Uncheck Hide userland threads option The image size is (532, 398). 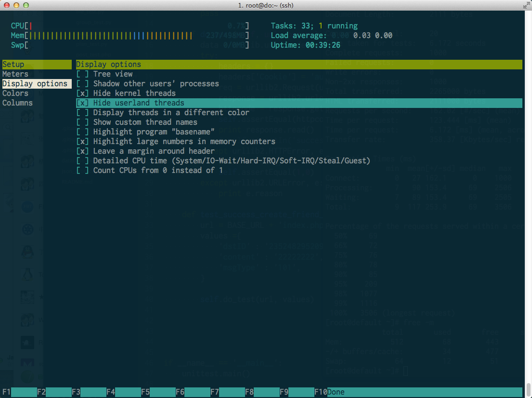tap(82, 103)
